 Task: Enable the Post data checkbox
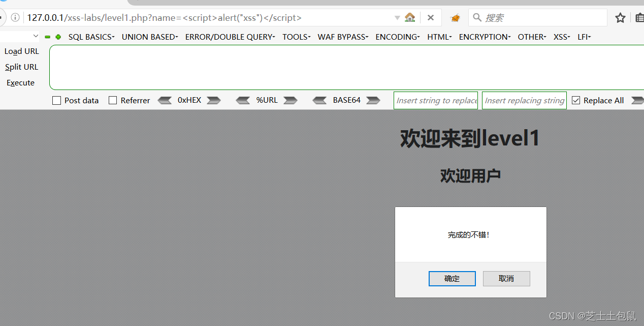coord(56,100)
